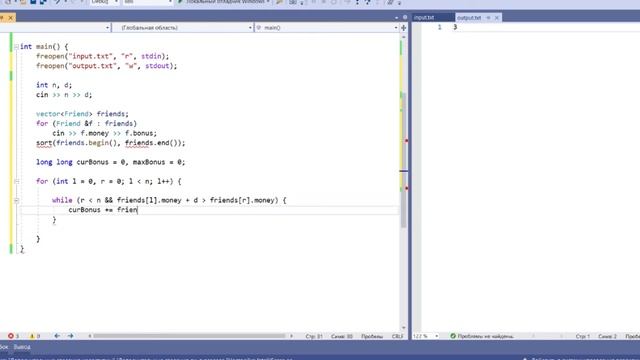This screenshot has height=360, width=640.
Task: Click the scroll-right arrow of horizontal scrollbar
Action: click(291, 336)
